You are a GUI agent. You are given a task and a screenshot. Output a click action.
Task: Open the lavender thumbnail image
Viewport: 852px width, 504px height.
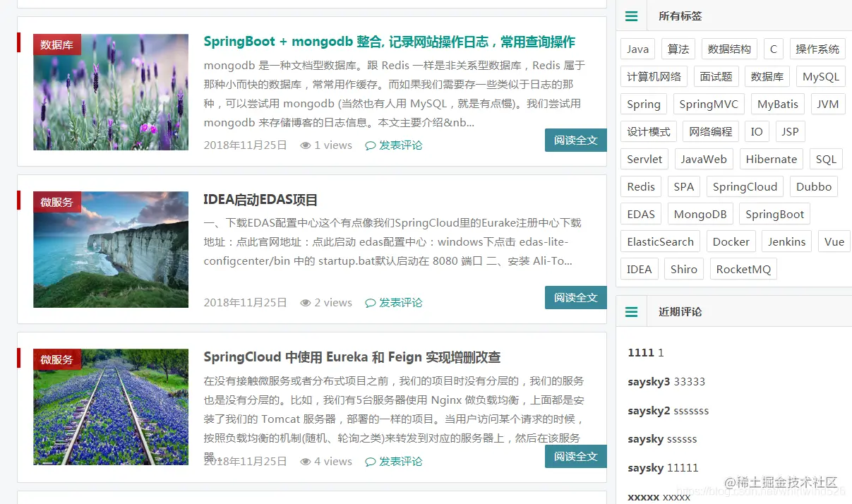pyautogui.click(x=111, y=92)
